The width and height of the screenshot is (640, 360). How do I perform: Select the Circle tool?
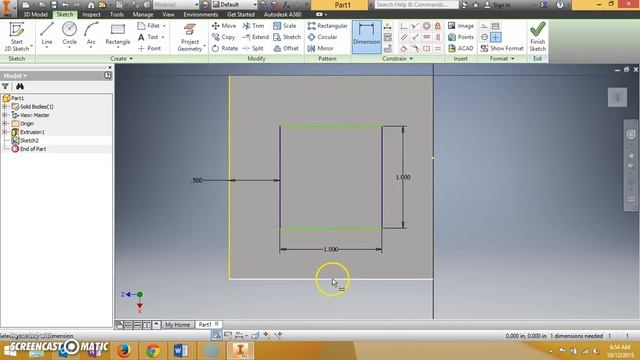69,33
